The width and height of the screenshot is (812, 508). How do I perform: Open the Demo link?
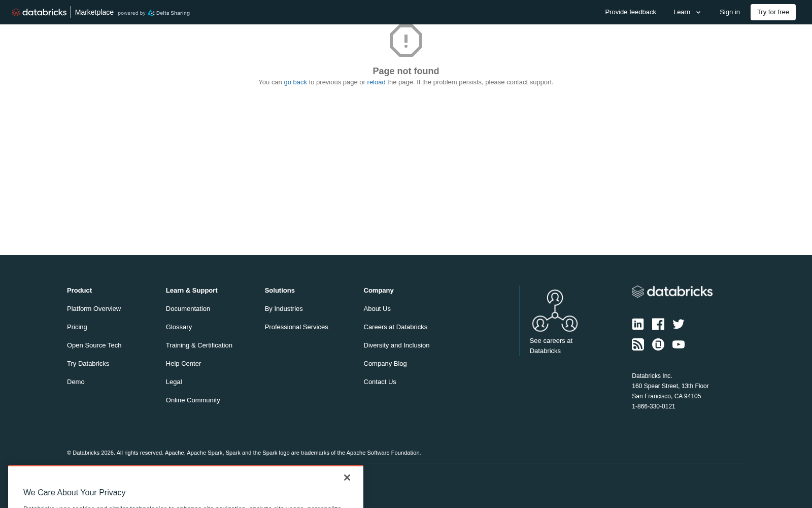point(76,382)
